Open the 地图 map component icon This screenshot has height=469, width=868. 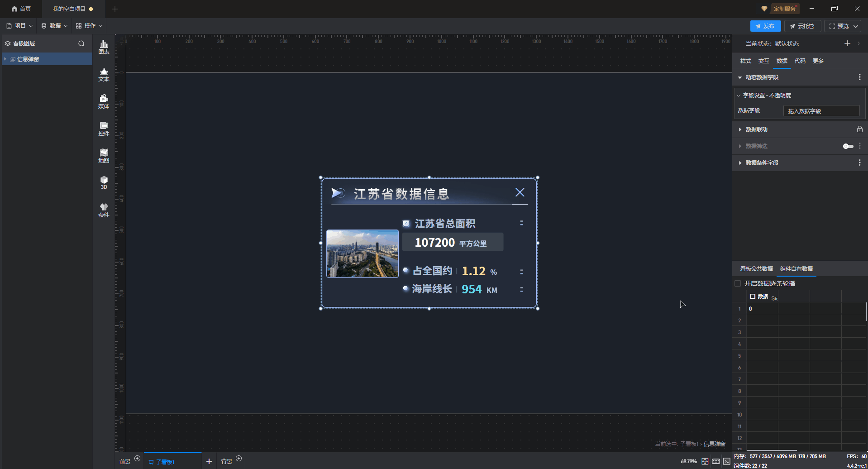pos(104,156)
